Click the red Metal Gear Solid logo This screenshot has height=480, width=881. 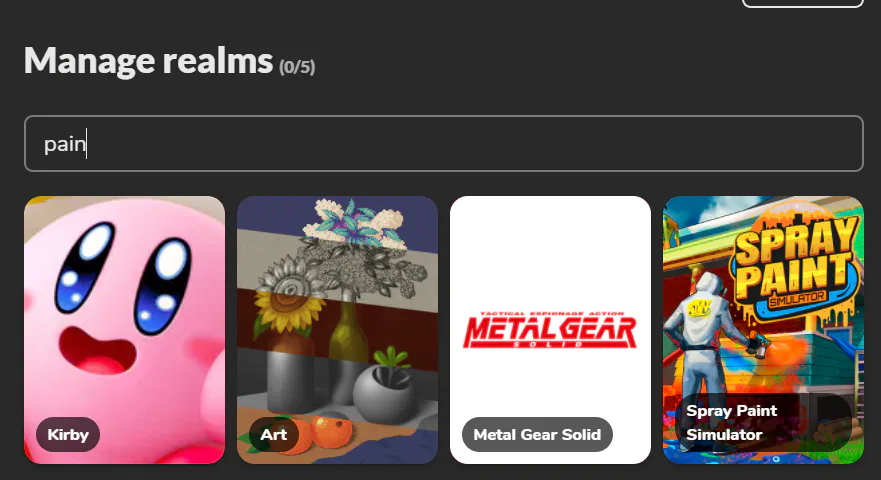pos(550,330)
